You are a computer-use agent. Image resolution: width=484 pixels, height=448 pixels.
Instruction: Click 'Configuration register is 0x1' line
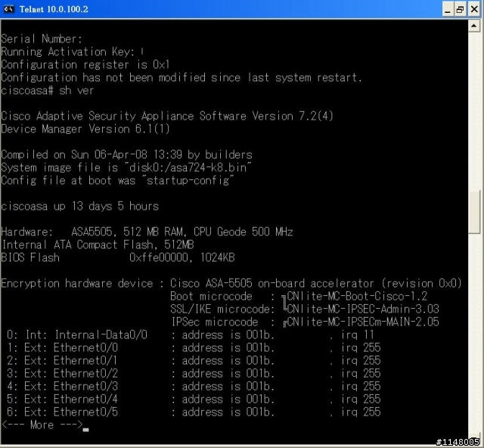pos(85,64)
